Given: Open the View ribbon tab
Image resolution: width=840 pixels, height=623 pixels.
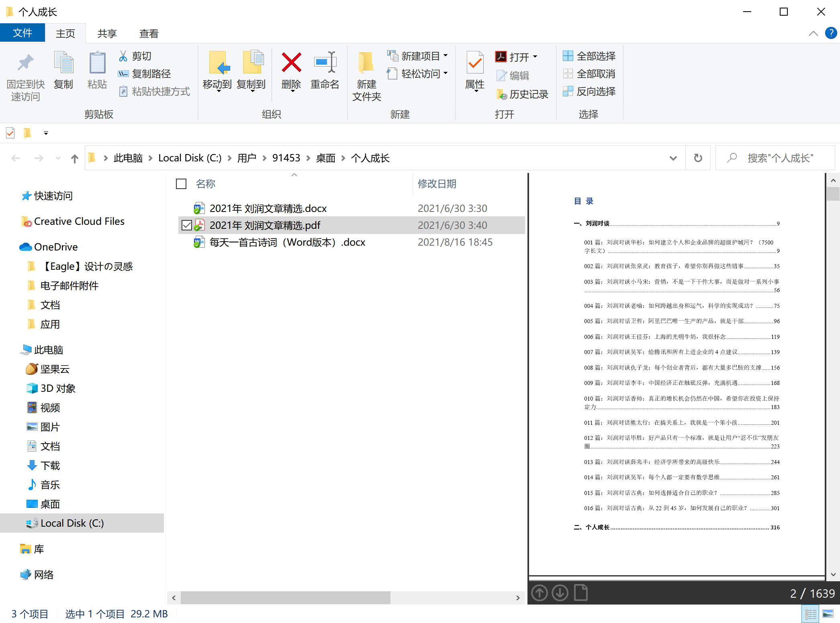Looking at the screenshot, I should [x=149, y=34].
